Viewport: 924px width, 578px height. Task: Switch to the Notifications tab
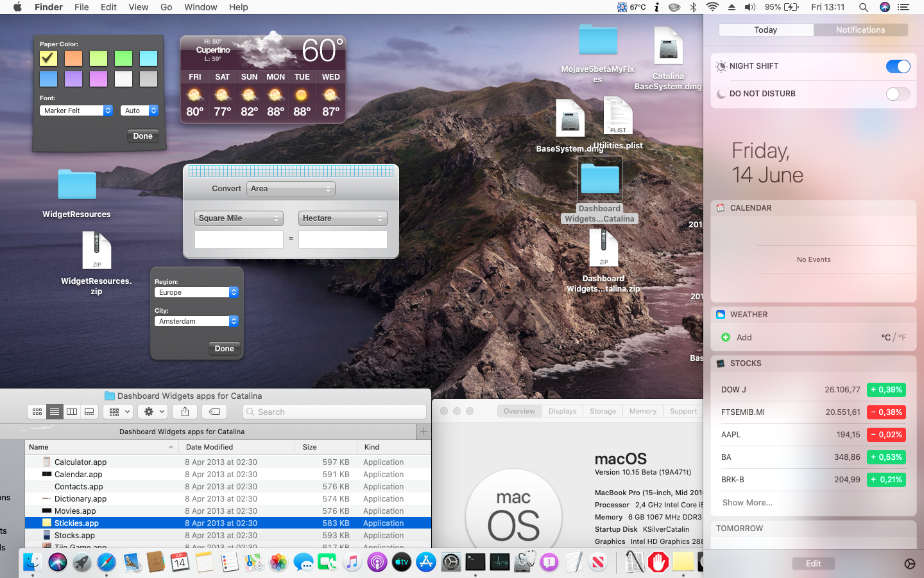tap(860, 30)
